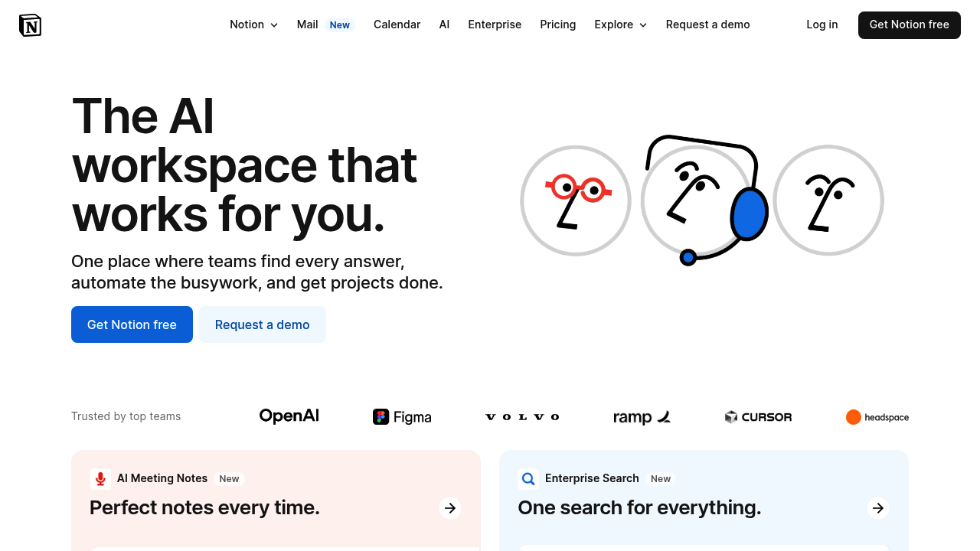The width and height of the screenshot is (980, 551).
Task: Click the Cursor logo
Action: pyautogui.click(x=758, y=417)
